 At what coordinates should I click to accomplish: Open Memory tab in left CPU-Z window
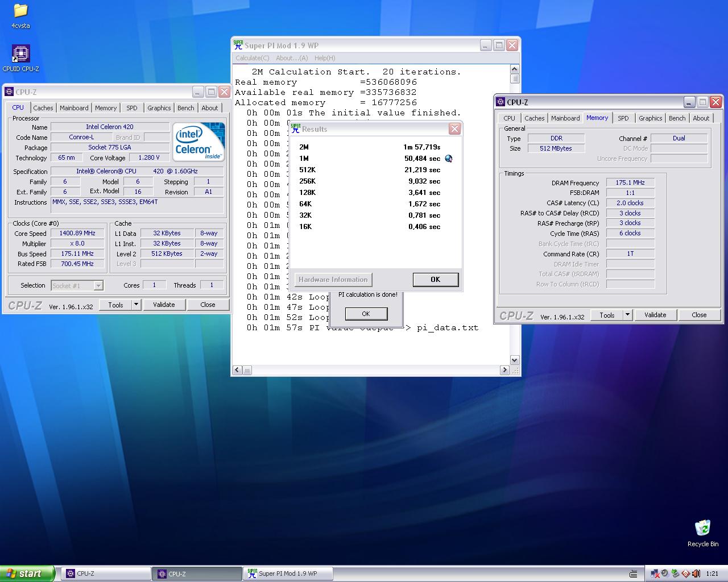point(106,108)
